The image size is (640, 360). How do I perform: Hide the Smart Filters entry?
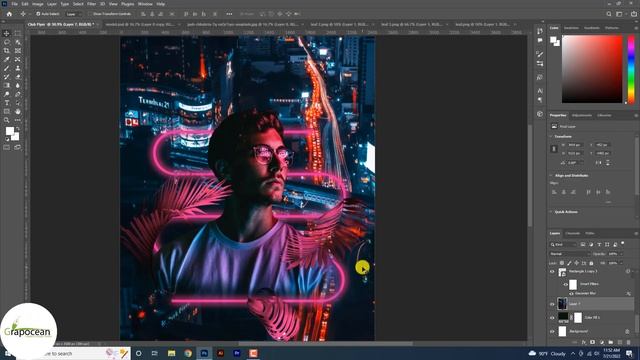(566, 284)
